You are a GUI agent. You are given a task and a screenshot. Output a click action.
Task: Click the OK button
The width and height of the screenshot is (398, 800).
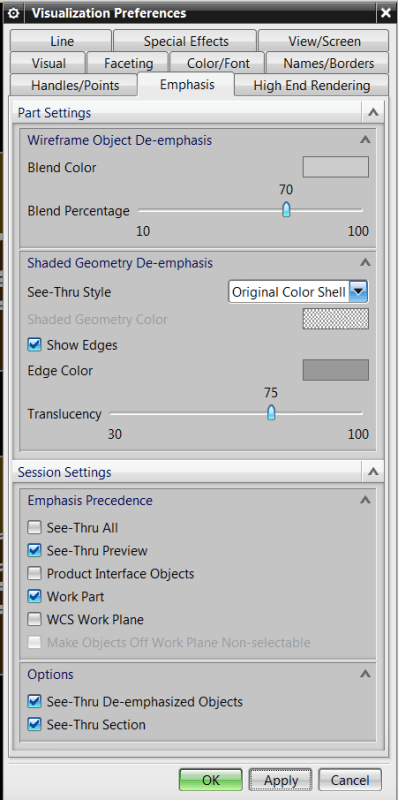[211, 780]
